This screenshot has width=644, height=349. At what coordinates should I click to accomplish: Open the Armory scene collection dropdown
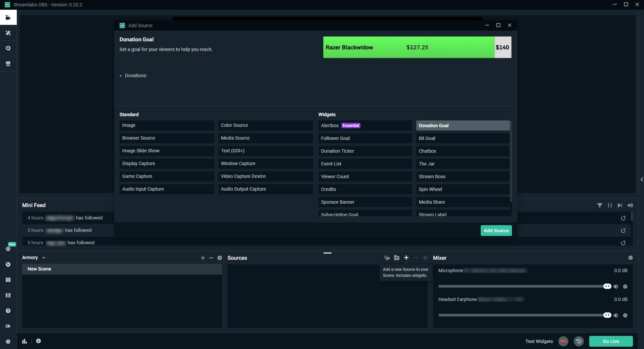click(x=43, y=258)
